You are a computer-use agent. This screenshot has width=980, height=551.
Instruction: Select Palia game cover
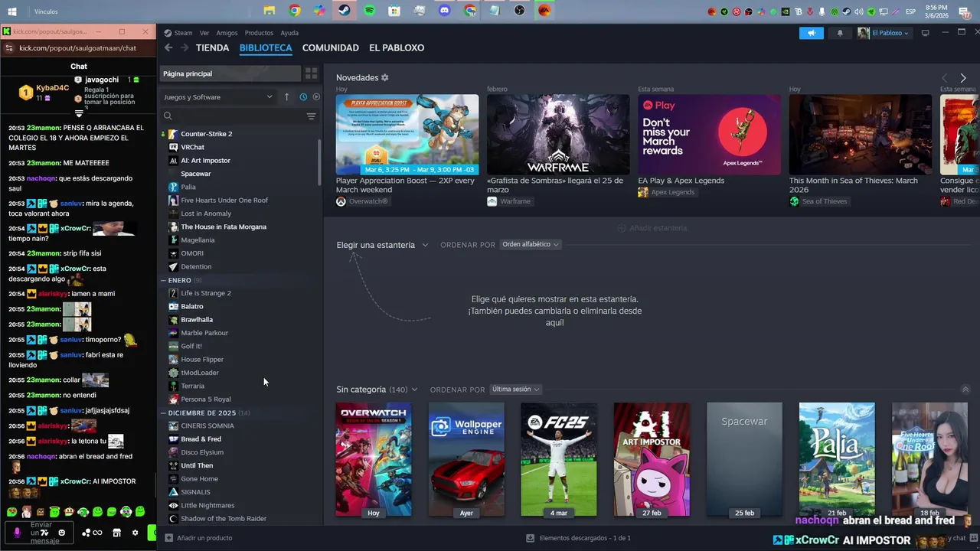(x=837, y=459)
